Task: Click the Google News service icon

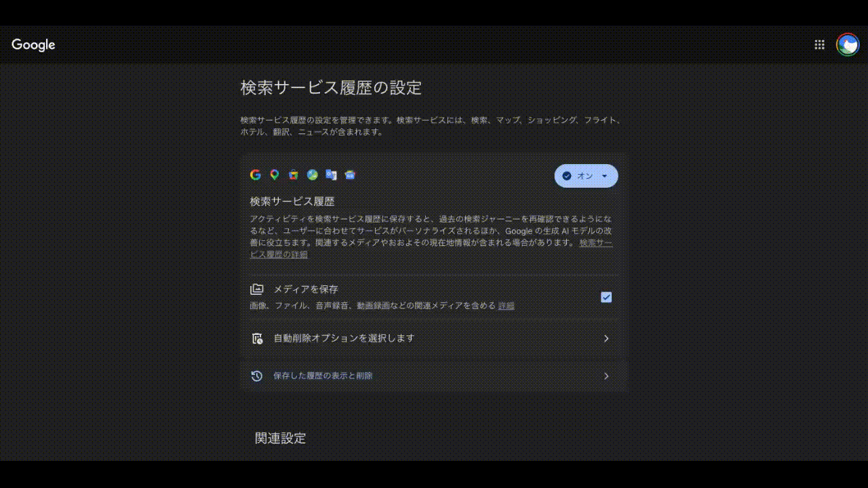Action: 350,175
